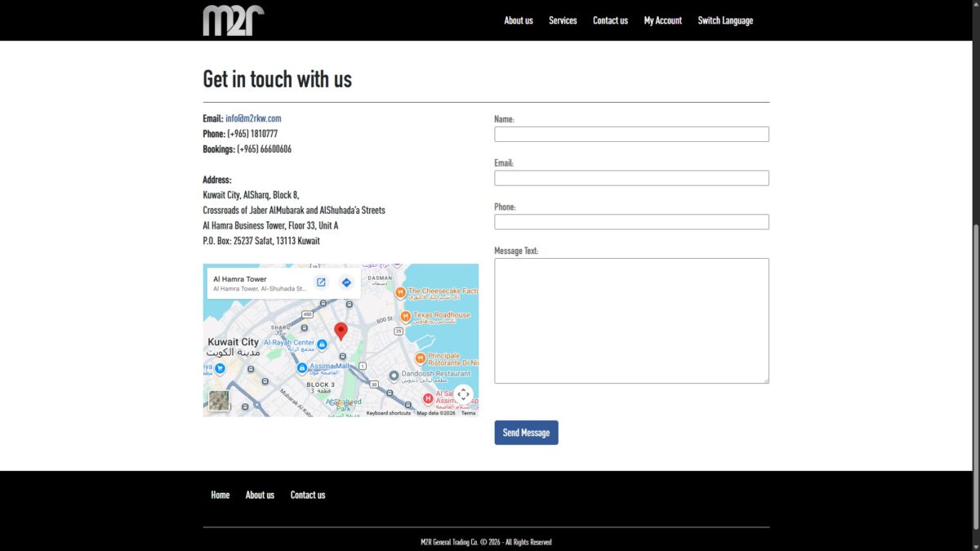Focus the Email input field in form
The image size is (980, 551).
[631, 178]
